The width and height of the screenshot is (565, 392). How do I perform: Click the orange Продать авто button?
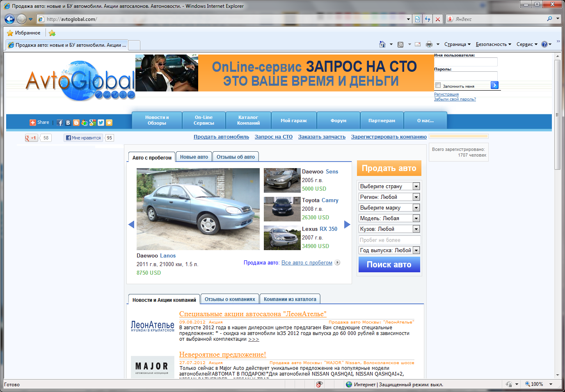pos(389,168)
